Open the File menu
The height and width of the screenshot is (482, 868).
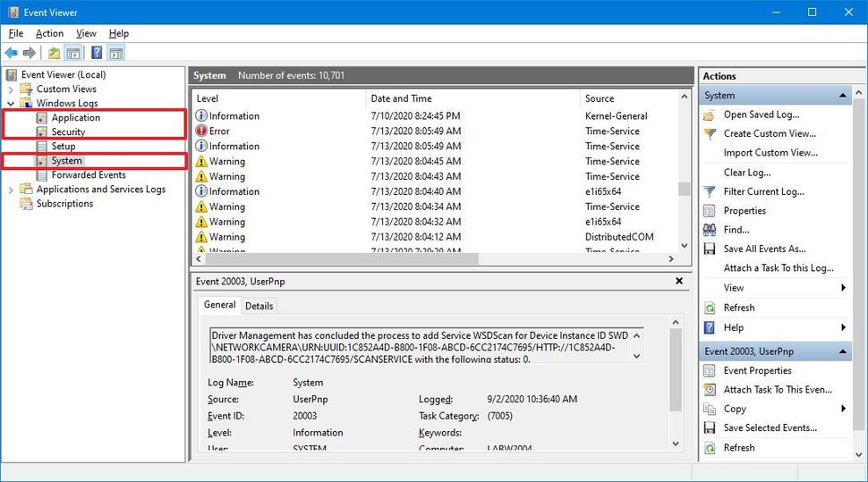15,34
